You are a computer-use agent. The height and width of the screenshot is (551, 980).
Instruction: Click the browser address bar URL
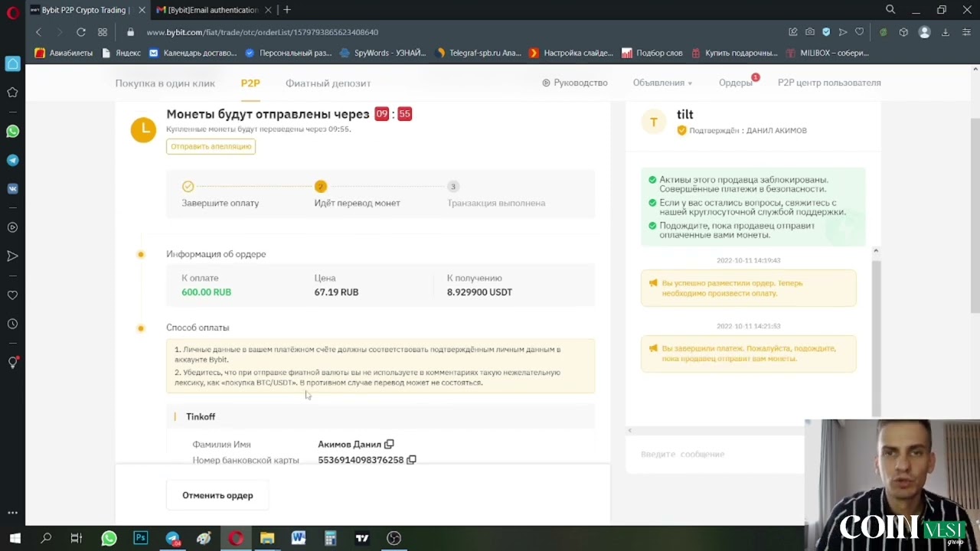262,32
